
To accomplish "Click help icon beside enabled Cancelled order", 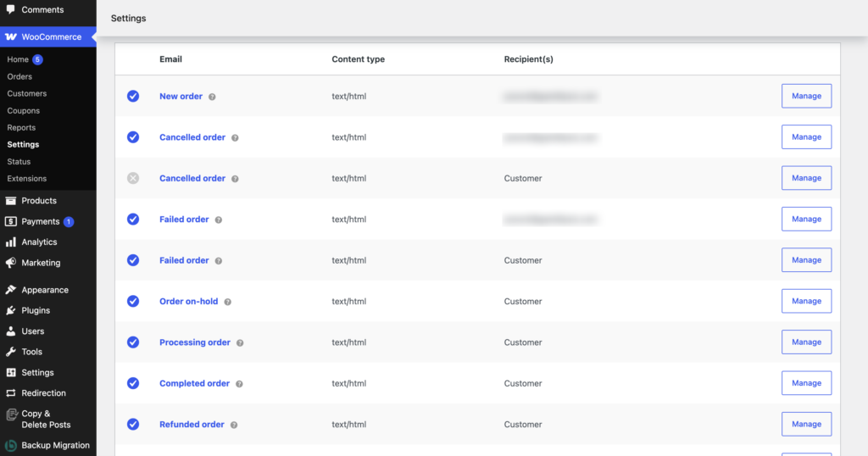I will tap(236, 138).
